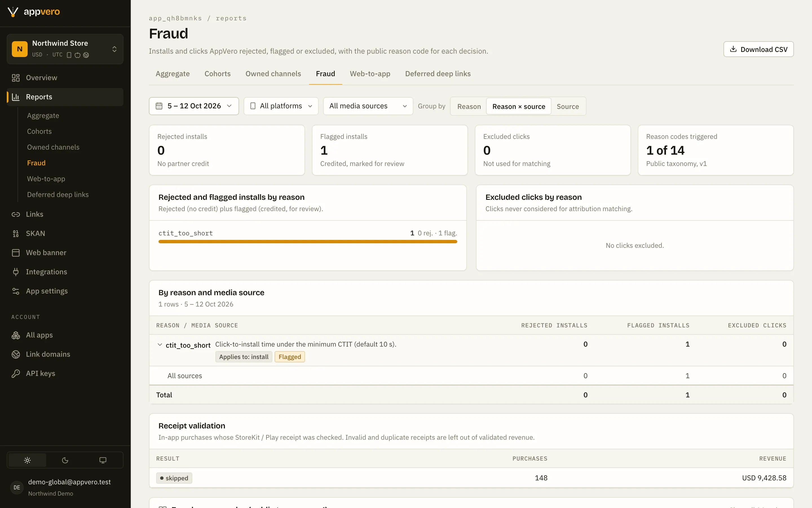
Task: Click the Flagged badge
Action: (290, 357)
